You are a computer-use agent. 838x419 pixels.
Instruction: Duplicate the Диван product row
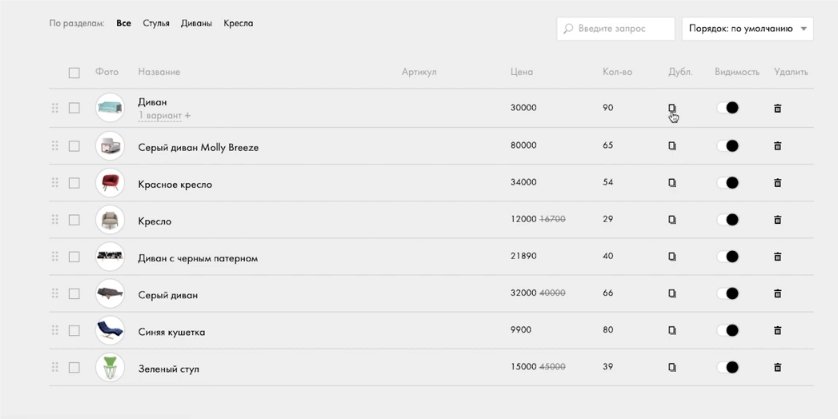(x=672, y=108)
